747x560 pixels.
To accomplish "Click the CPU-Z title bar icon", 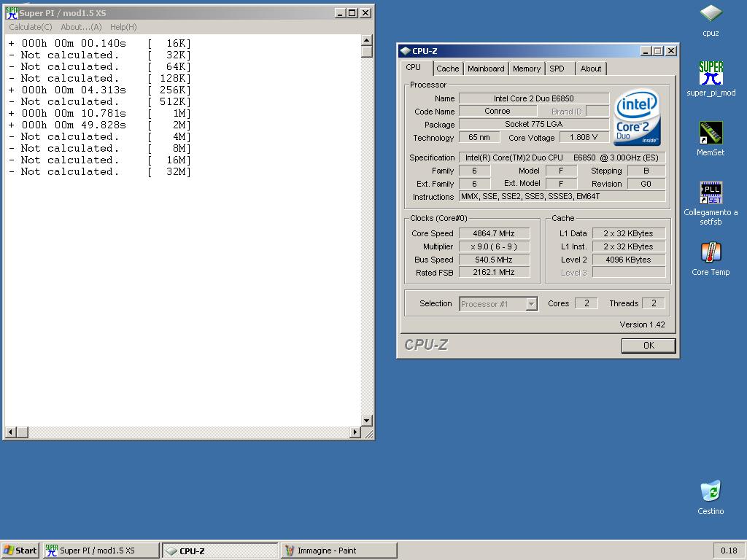I will tap(406, 50).
